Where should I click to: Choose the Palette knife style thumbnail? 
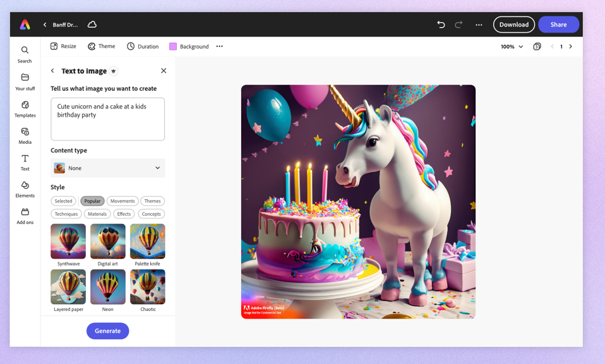(147, 242)
